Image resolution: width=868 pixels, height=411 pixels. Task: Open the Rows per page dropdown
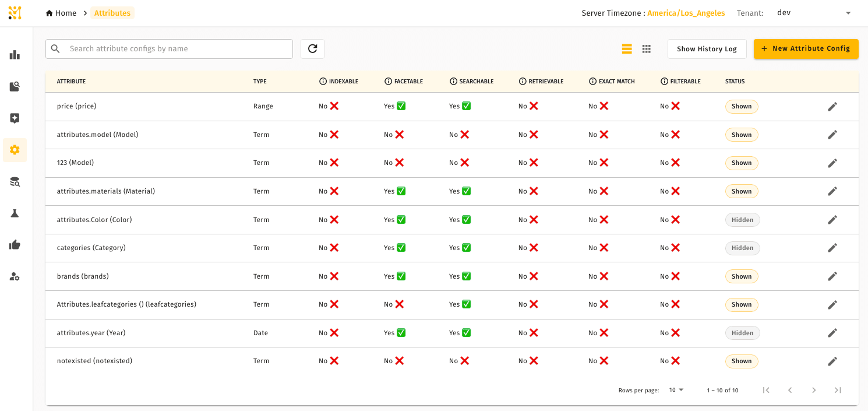[676, 390]
